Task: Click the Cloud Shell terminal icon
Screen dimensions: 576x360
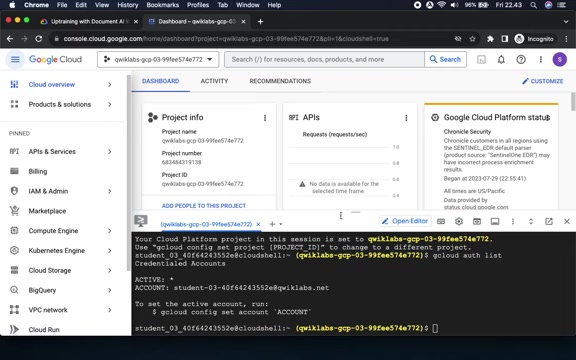Action: point(140,221)
